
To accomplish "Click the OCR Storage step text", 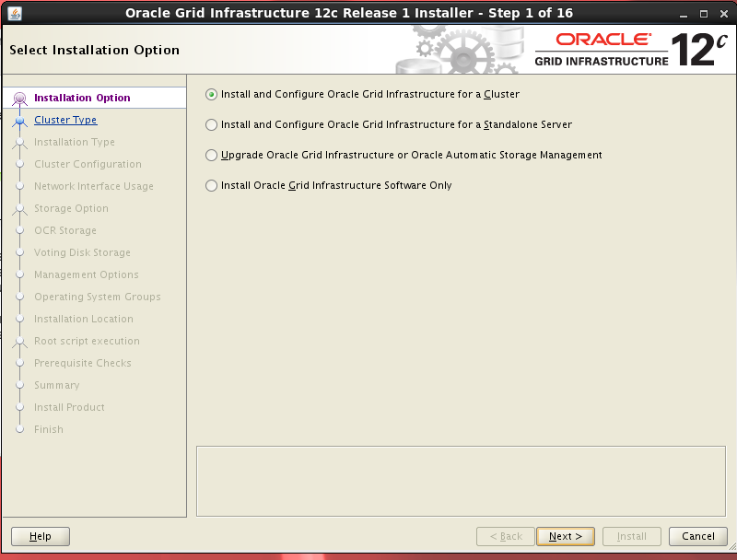I will click(64, 230).
